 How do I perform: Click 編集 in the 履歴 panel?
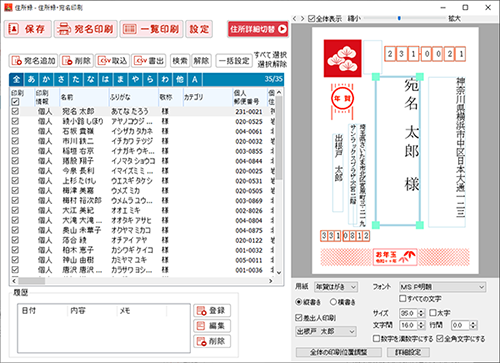pos(212,326)
